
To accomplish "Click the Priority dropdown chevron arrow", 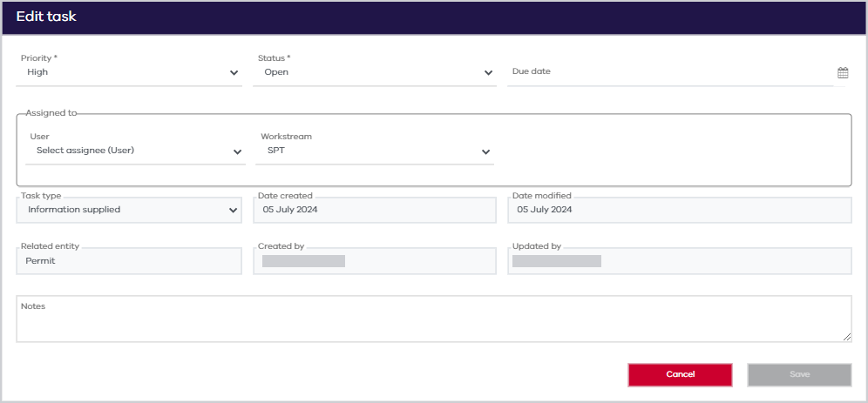I will [234, 72].
